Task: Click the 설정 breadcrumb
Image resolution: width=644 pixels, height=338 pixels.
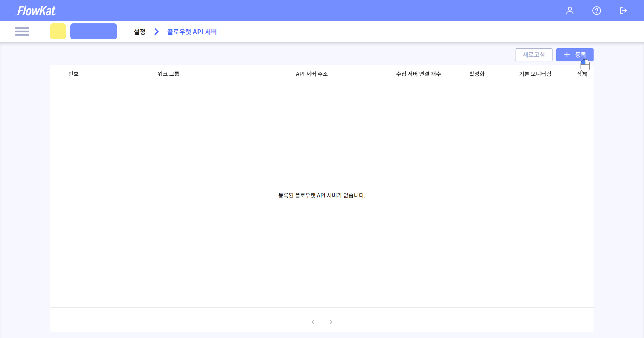Action: click(140, 32)
